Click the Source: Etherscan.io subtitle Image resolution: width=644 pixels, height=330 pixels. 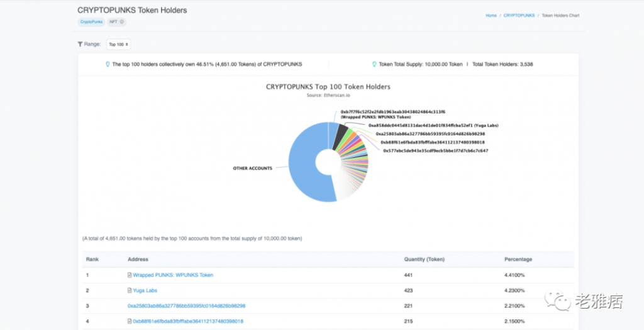[x=328, y=96]
